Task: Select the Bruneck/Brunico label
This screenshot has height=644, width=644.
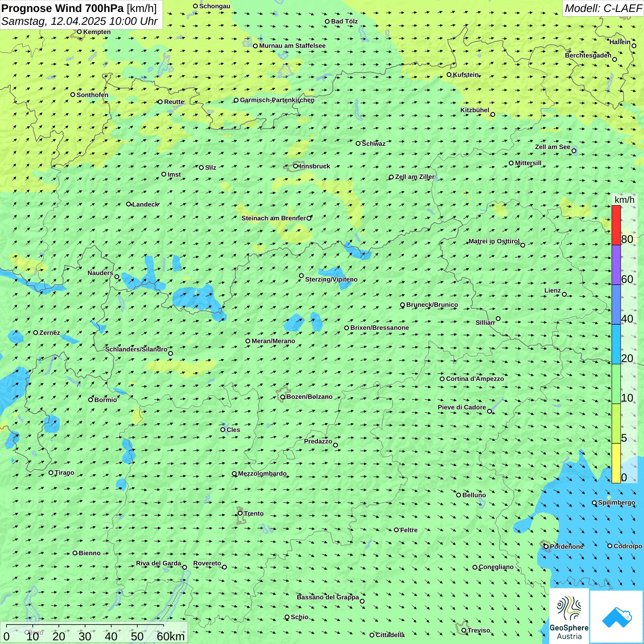Action: click(x=432, y=305)
